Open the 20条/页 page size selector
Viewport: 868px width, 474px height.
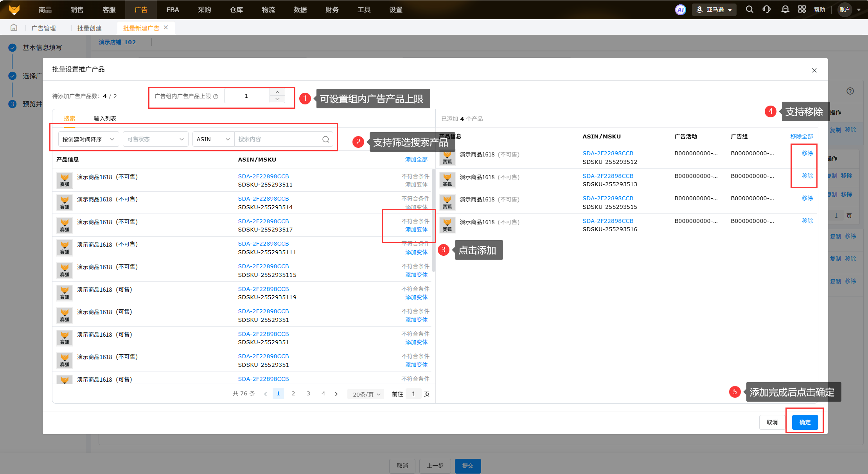tap(366, 394)
